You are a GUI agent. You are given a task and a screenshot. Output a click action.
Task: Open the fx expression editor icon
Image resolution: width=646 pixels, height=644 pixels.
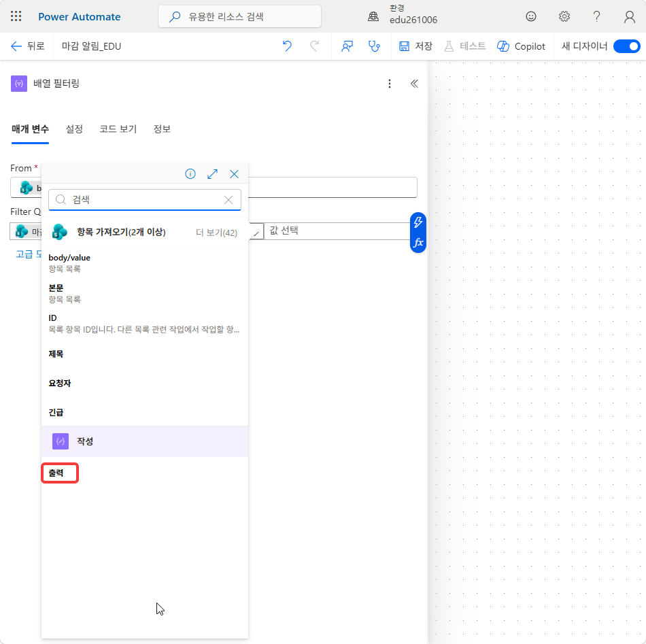pos(418,242)
